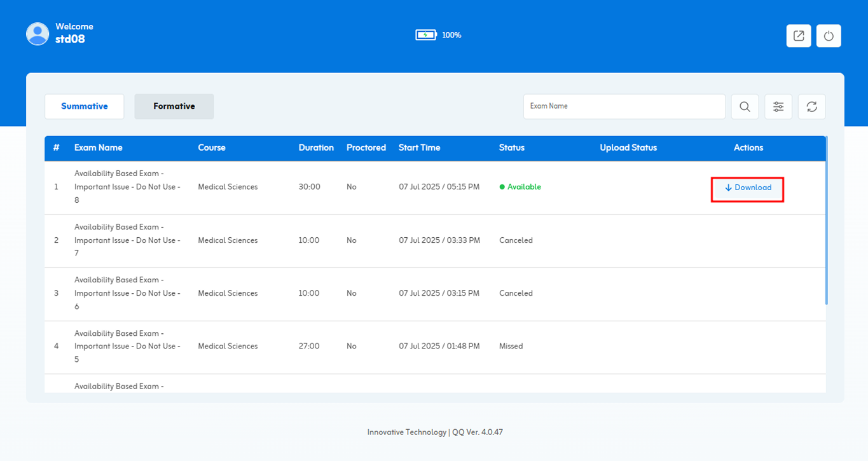Open the external link icon button
The height and width of the screenshot is (461, 868).
tap(799, 36)
